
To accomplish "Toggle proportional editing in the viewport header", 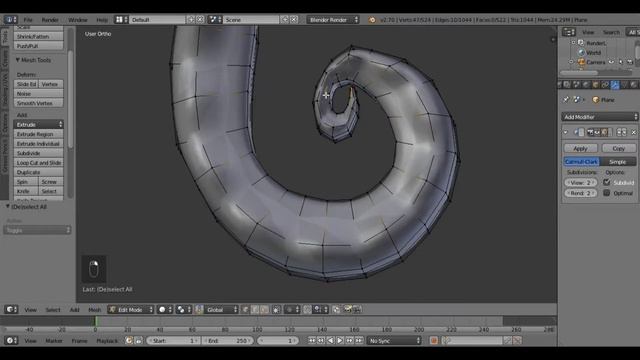I will [293, 309].
